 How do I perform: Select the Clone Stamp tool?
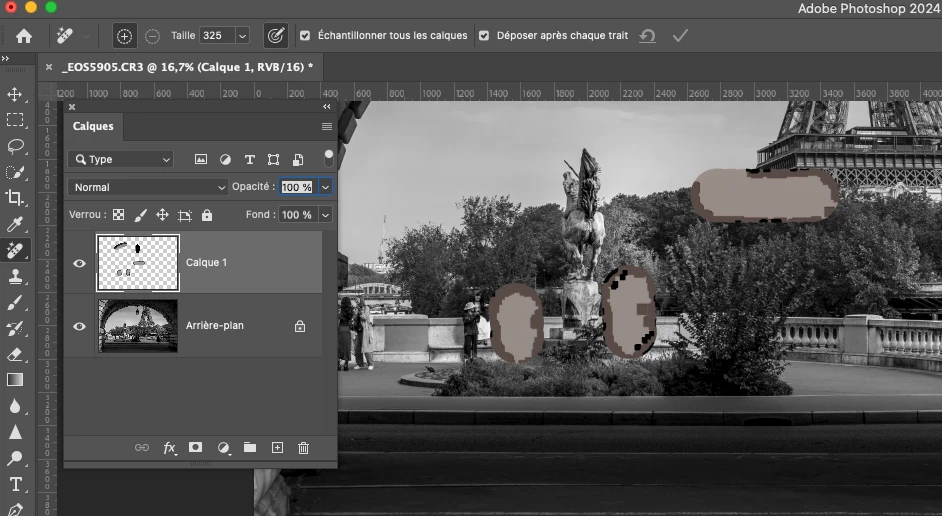point(14,276)
